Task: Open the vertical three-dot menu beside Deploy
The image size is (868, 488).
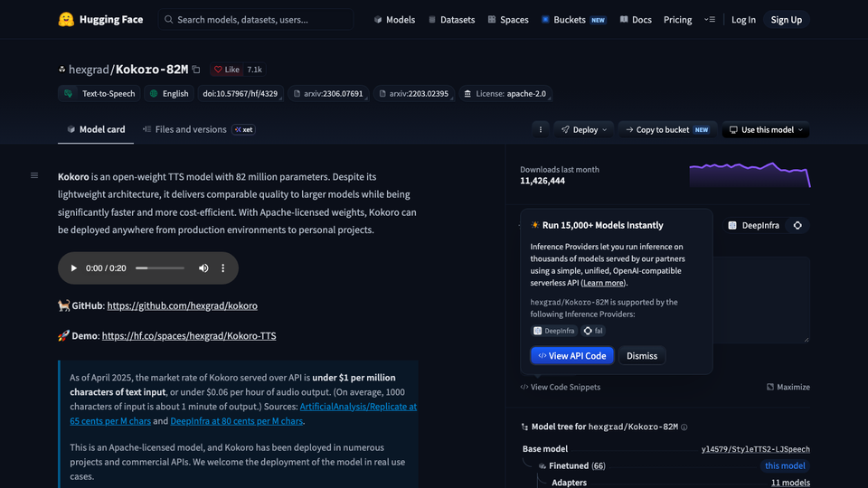Action: pyautogui.click(x=541, y=129)
